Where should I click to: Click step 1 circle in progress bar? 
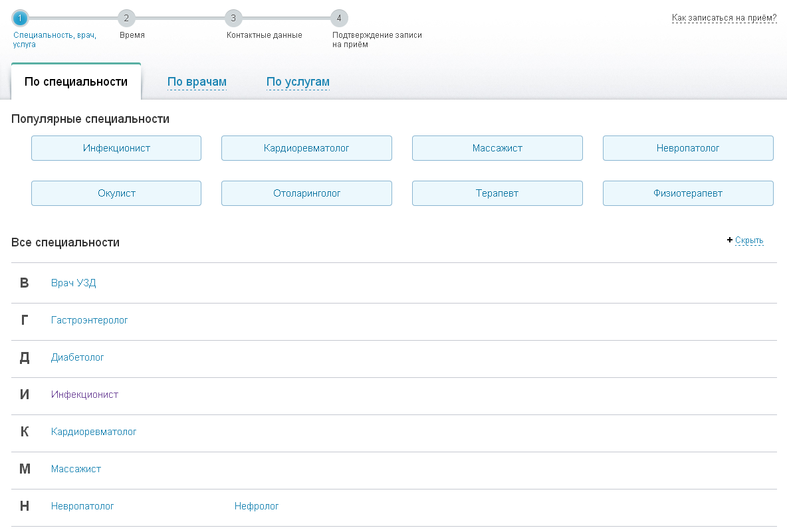coord(20,18)
